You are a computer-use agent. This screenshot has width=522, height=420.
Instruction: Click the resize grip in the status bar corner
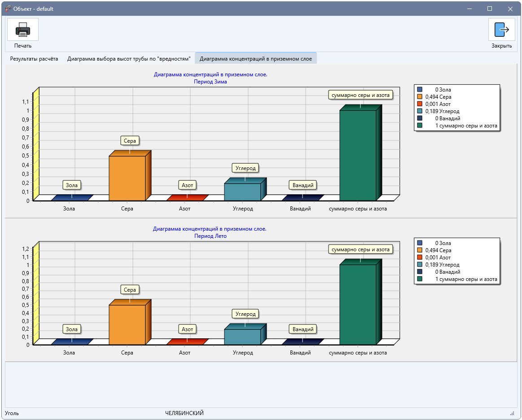(x=512, y=413)
